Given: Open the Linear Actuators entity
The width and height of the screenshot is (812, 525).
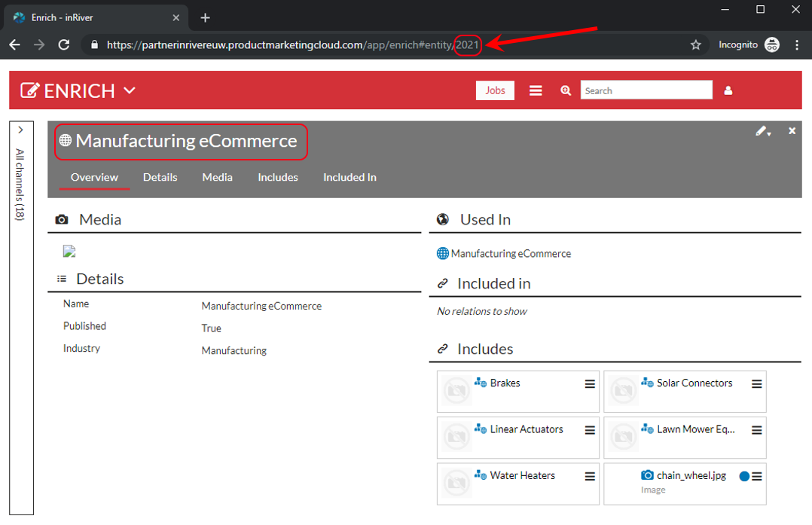Looking at the screenshot, I should click(526, 429).
